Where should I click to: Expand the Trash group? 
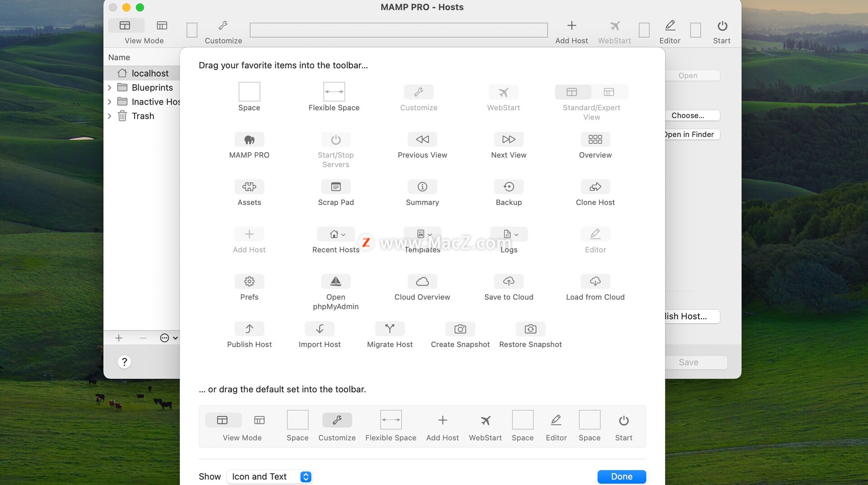pyautogui.click(x=109, y=116)
